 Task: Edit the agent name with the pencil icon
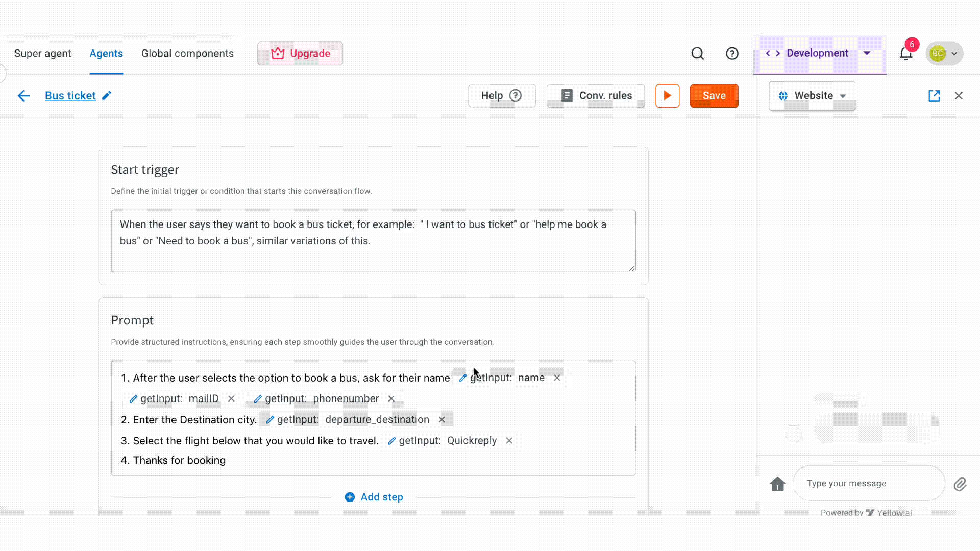[x=107, y=96]
